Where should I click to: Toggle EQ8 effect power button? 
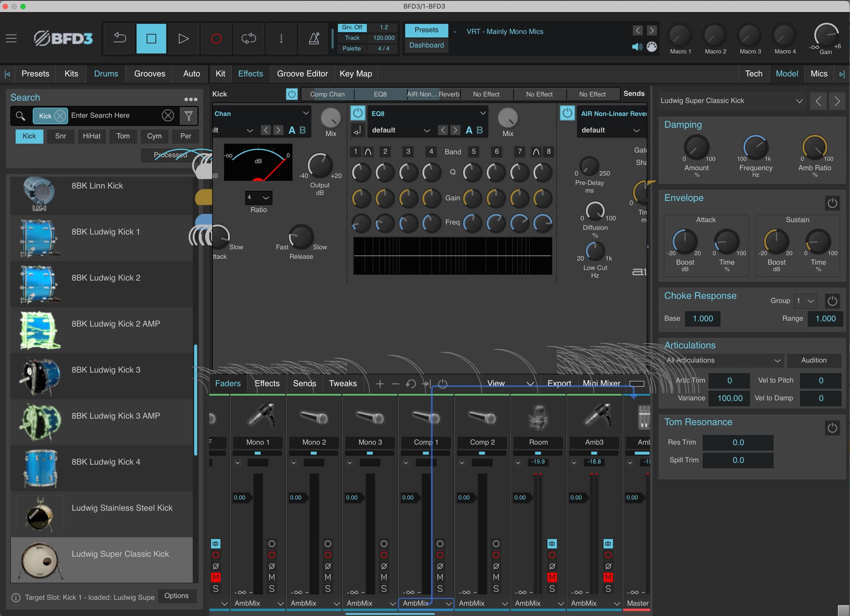[358, 114]
